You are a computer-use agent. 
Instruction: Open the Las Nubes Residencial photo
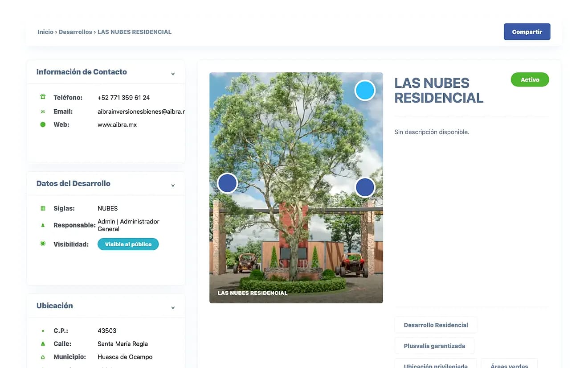pyautogui.click(x=296, y=188)
